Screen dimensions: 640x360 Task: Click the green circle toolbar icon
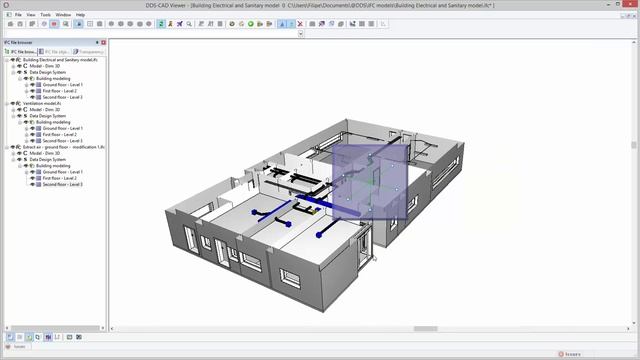coord(251,24)
